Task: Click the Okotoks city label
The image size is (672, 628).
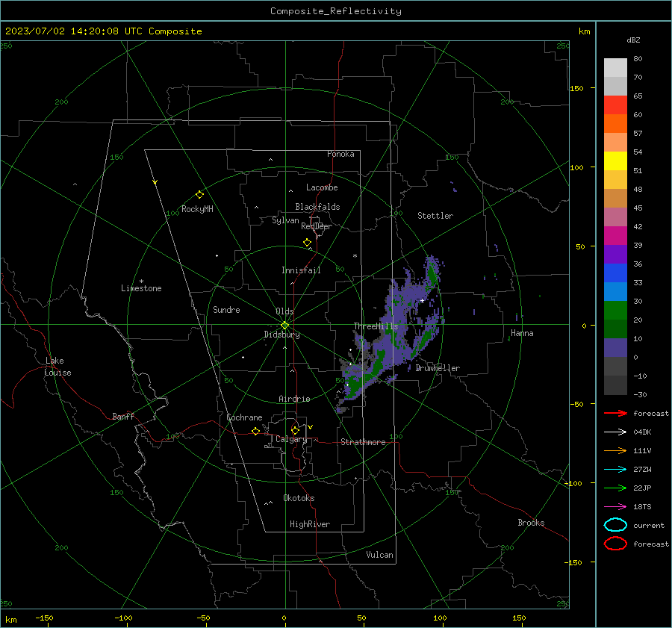Action: tap(299, 498)
